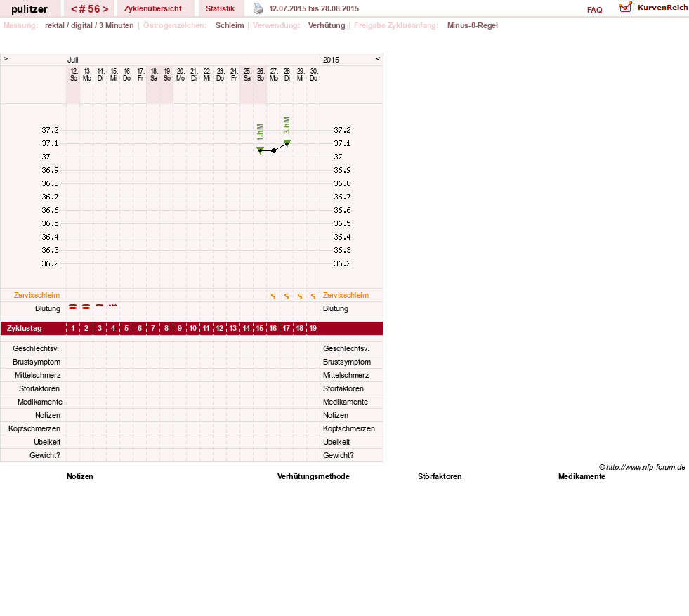Click the bottom Medikamente heading

[582, 476]
